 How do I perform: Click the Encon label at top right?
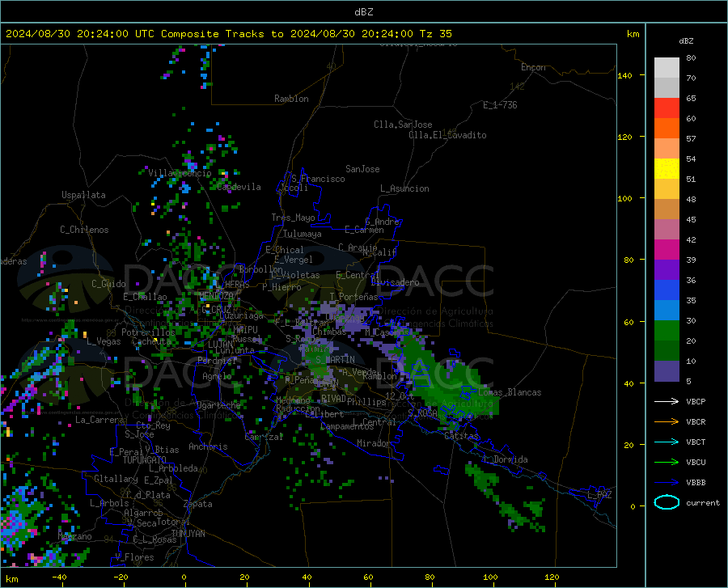click(533, 67)
